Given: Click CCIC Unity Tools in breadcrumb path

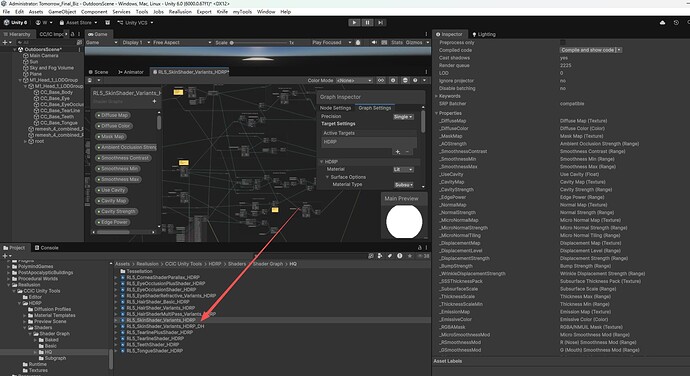Looking at the screenshot, I should [183, 264].
